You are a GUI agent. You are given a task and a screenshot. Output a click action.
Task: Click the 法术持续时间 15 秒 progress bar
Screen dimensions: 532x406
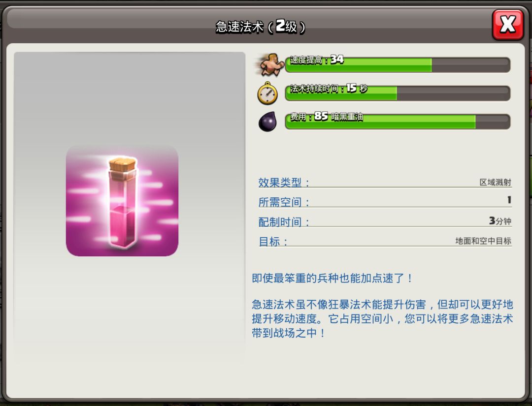(398, 93)
